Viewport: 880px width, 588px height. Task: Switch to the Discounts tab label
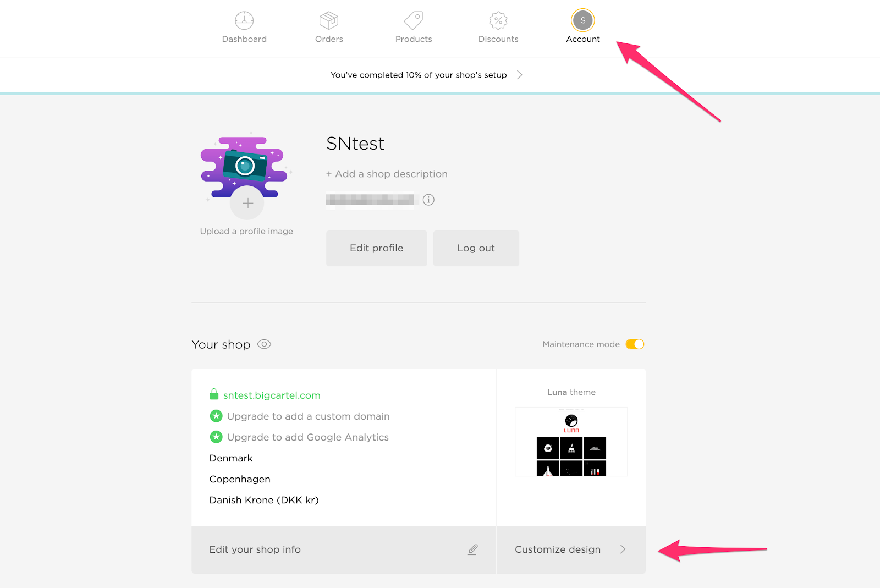[x=498, y=39]
